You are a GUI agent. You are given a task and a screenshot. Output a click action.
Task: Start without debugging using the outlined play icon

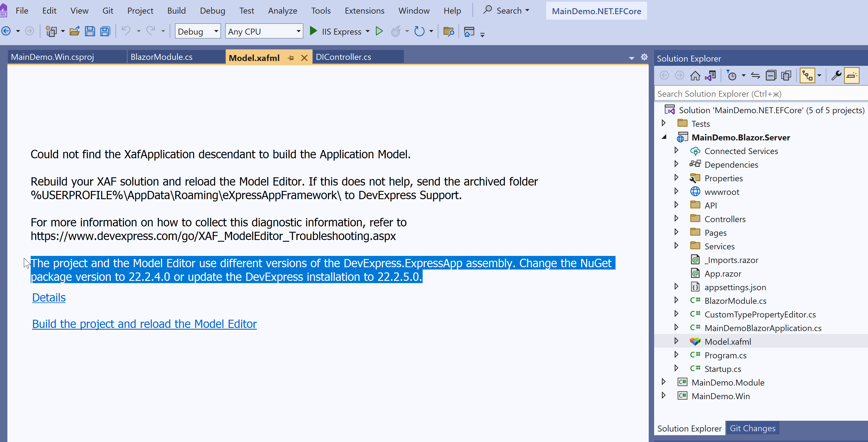pyautogui.click(x=379, y=32)
